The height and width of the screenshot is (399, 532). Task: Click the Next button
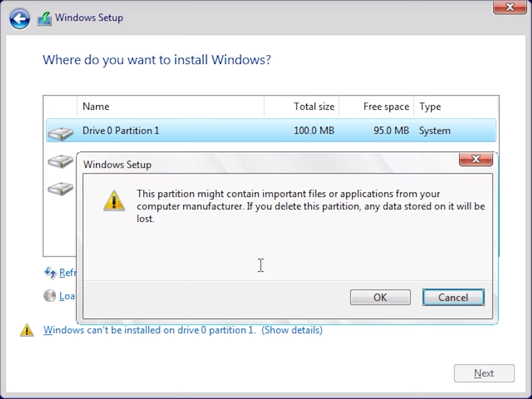coord(484,373)
